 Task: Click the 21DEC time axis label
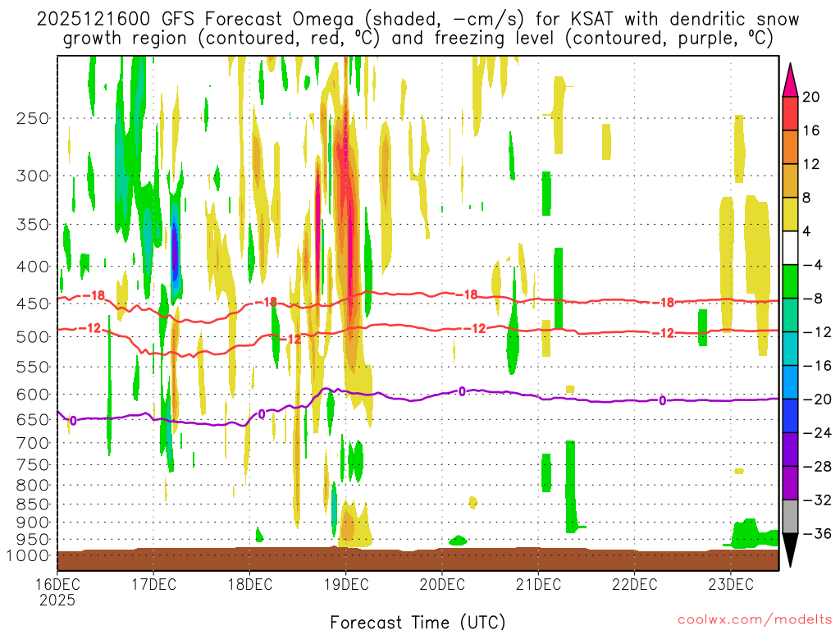point(538,584)
